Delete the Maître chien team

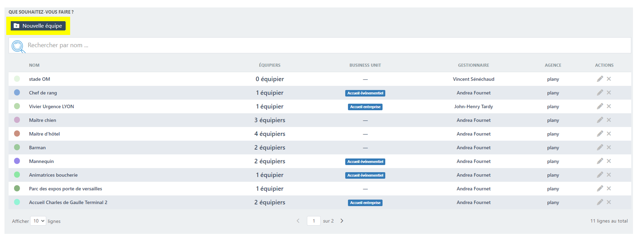click(x=609, y=120)
